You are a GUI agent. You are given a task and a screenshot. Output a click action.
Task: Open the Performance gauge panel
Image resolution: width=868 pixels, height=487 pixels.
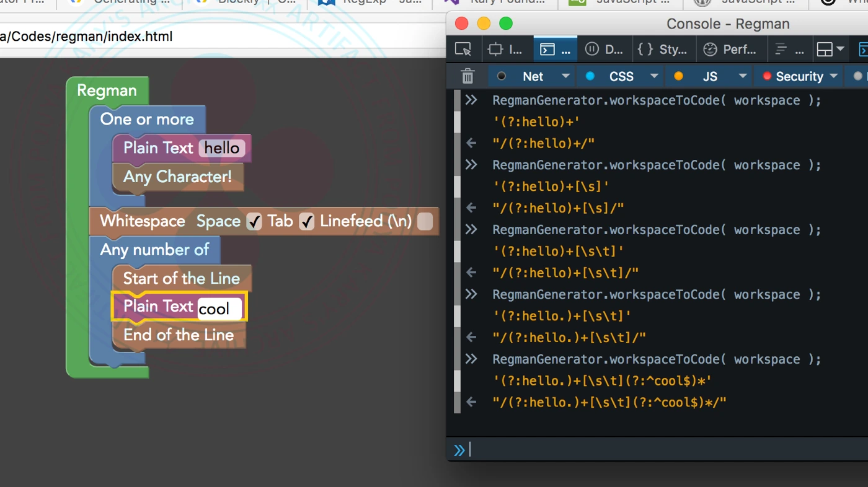click(730, 49)
